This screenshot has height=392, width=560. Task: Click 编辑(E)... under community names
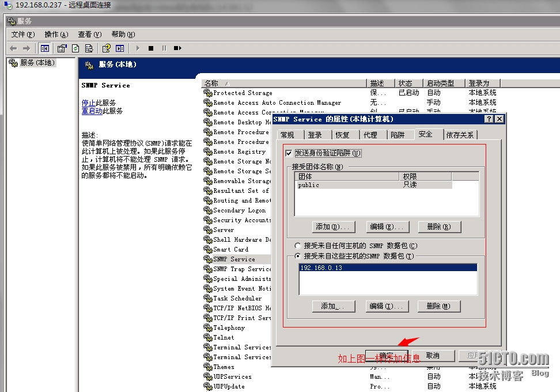coord(388,227)
